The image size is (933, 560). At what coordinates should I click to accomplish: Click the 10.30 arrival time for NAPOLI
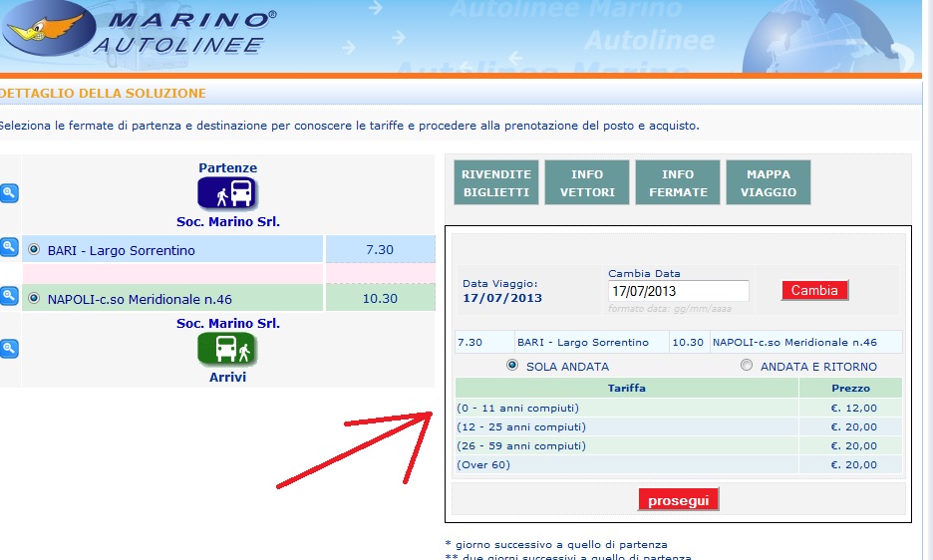(380, 298)
